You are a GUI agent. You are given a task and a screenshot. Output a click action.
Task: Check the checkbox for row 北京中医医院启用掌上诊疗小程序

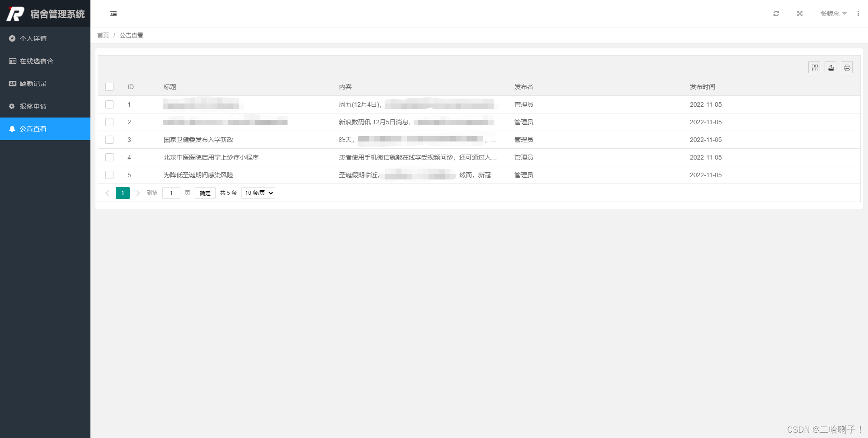click(x=109, y=157)
